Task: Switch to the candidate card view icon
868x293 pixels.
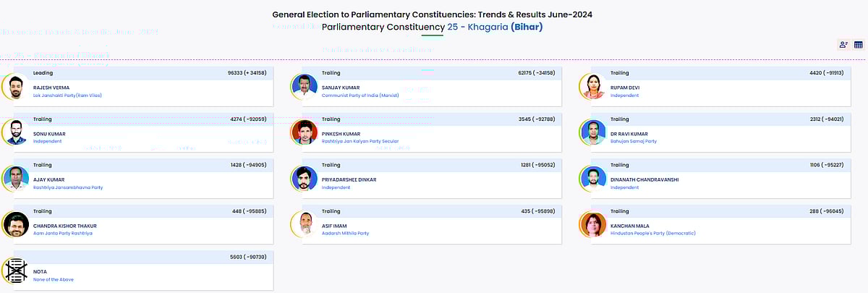Action: [843, 45]
